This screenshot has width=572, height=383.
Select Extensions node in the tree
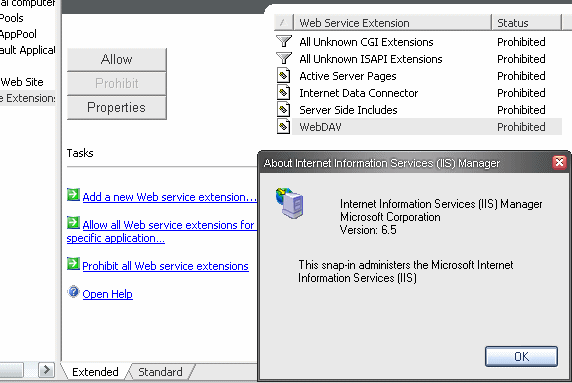(28, 98)
